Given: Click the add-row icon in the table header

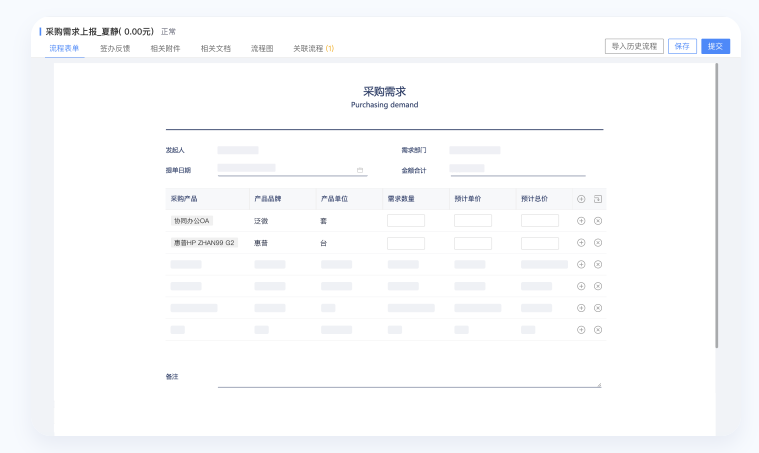Looking at the screenshot, I should click(x=581, y=199).
